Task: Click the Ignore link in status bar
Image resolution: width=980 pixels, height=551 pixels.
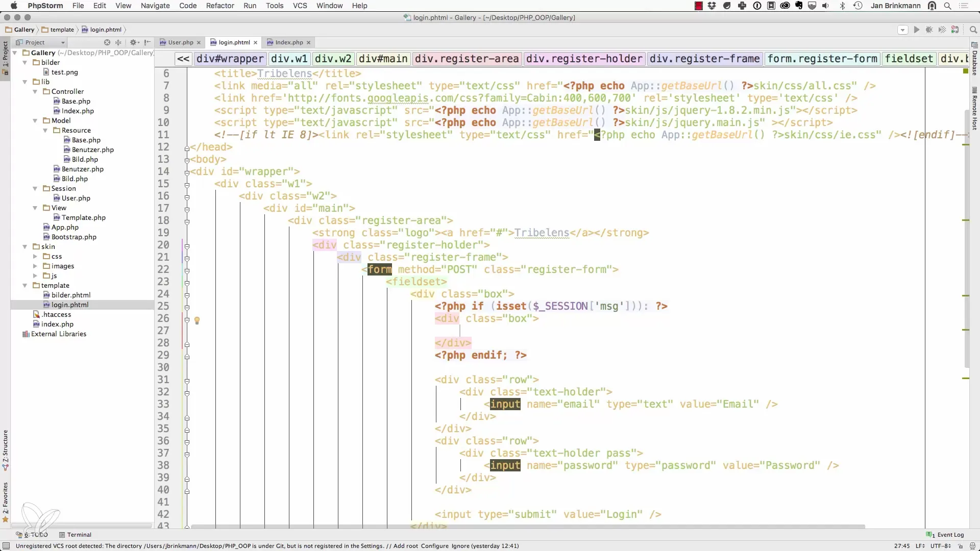Action: [460, 546]
